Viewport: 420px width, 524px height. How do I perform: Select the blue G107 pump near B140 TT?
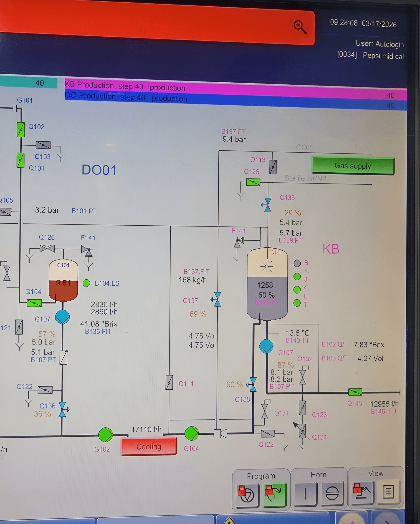pos(266,346)
